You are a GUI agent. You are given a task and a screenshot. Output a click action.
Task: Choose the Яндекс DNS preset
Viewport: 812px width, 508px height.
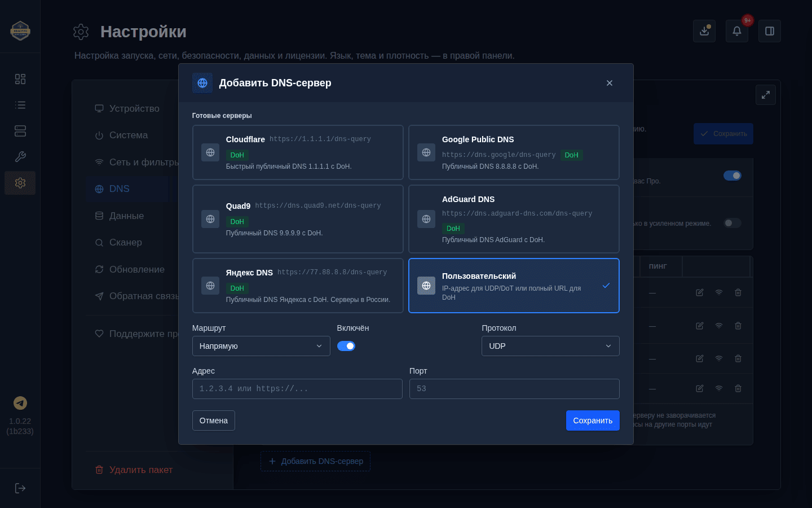[x=298, y=286]
